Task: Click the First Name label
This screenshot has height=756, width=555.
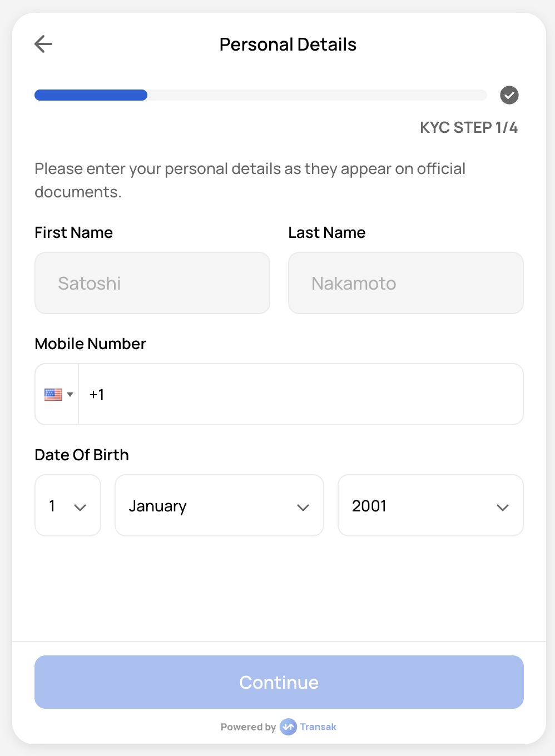Action: [73, 233]
